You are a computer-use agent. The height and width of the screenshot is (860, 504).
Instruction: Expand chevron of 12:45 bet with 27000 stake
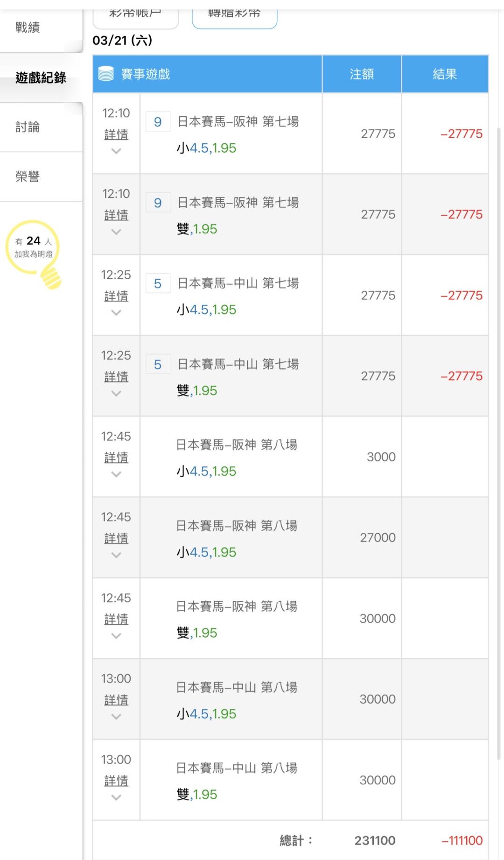116,555
